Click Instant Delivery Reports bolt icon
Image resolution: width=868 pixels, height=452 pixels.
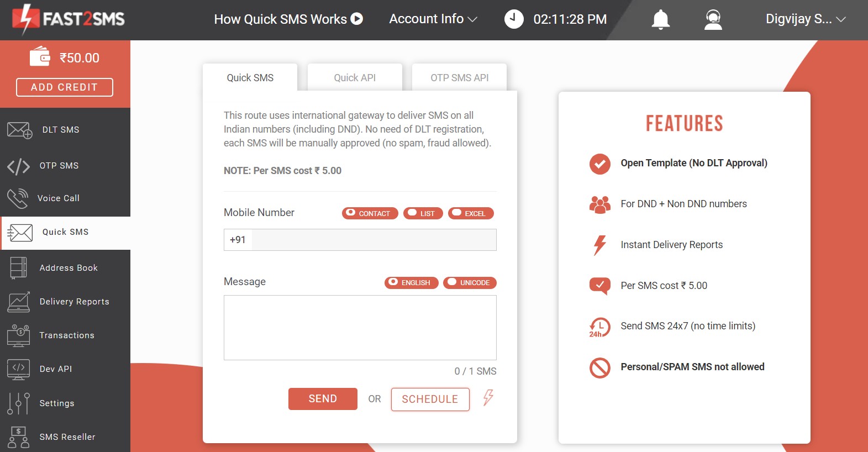599,245
